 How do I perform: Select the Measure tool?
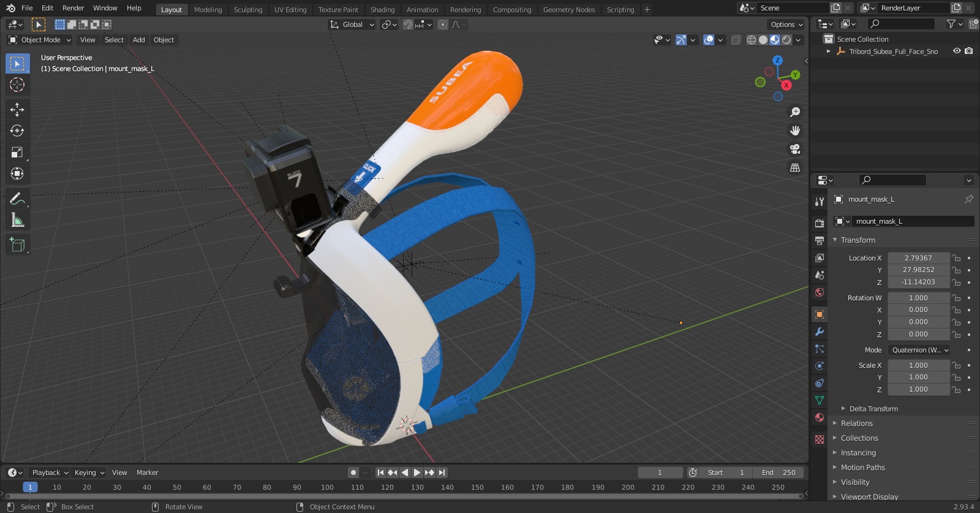(17, 220)
